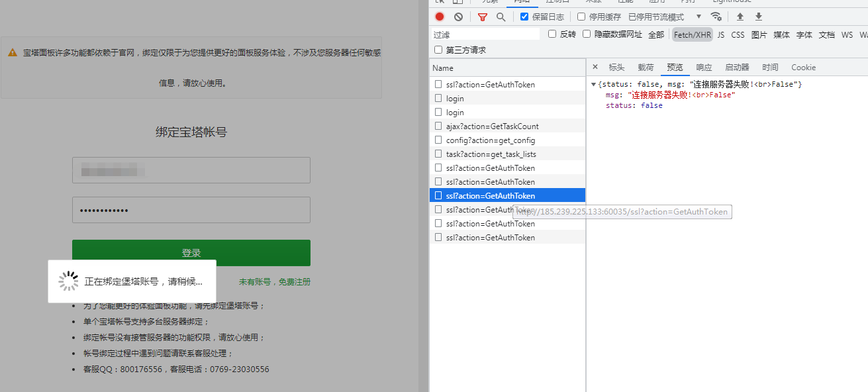Filter requests by WS
Viewport: 868px width, 392px height.
click(847, 34)
